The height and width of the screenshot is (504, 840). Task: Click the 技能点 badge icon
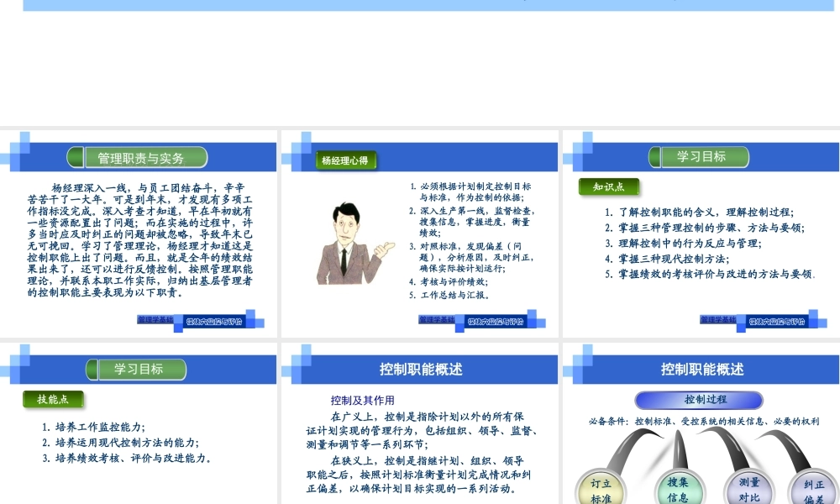coord(54,399)
